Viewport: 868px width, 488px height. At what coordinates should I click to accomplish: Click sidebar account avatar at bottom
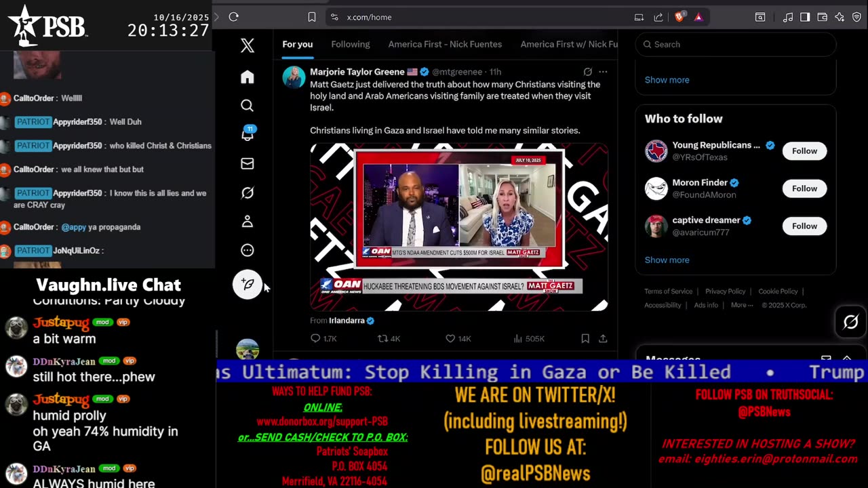point(248,348)
